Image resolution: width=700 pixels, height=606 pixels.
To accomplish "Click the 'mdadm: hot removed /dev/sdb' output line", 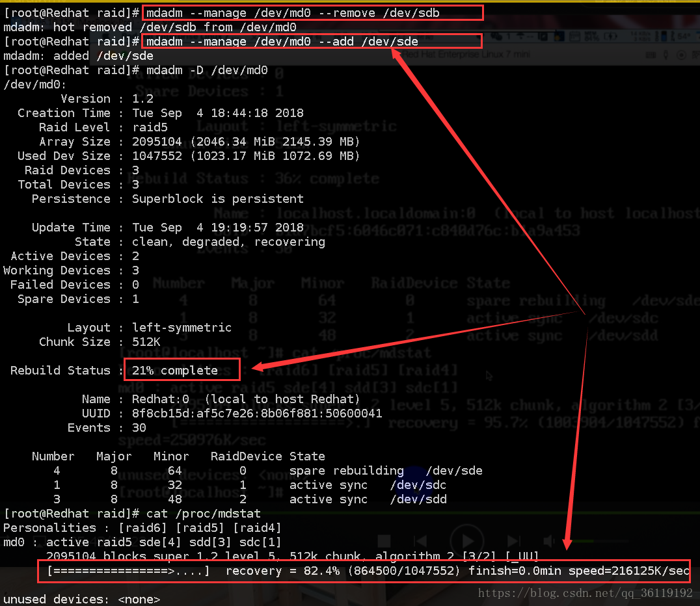I will pos(150,27).
